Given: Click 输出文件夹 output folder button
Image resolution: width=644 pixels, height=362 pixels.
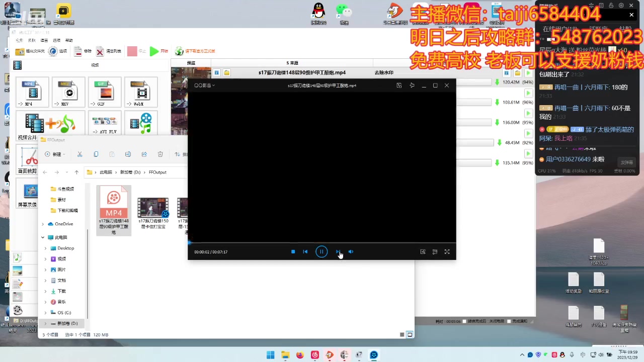Looking at the screenshot, I should [x=30, y=51].
